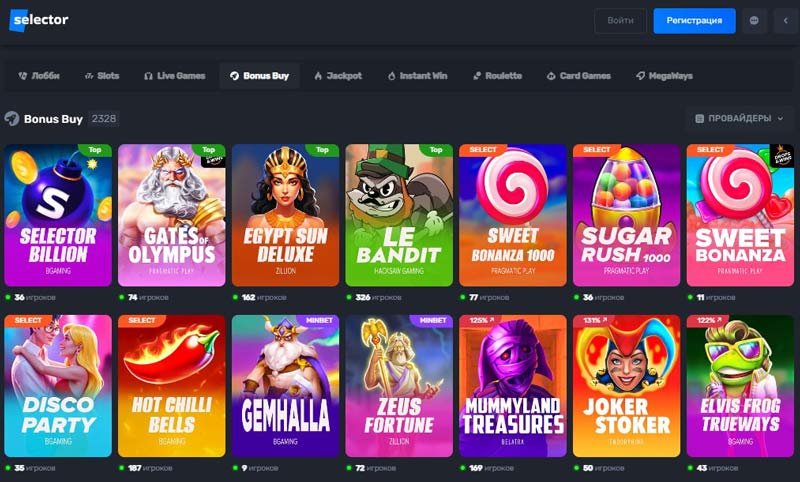Open the Selector Billion game

[x=58, y=215]
